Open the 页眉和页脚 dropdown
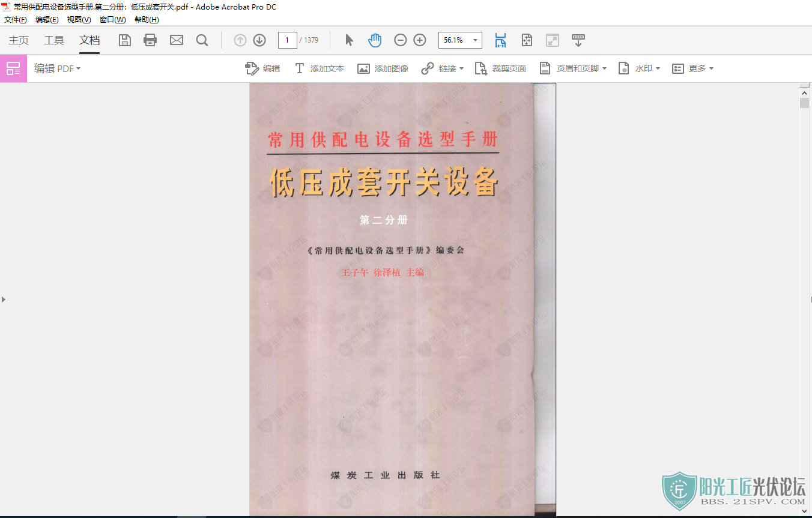The width and height of the screenshot is (812, 518). (x=573, y=68)
